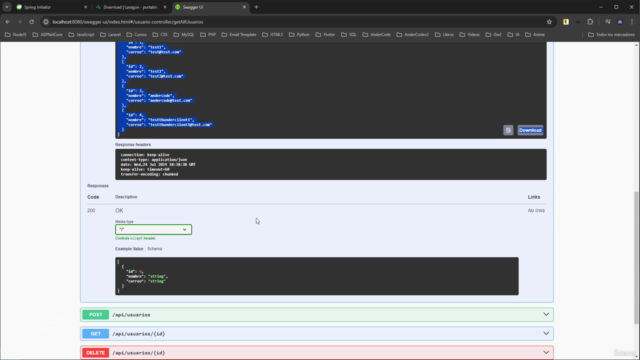Open the Email Template bookmark folder

pyautogui.click(x=239, y=35)
